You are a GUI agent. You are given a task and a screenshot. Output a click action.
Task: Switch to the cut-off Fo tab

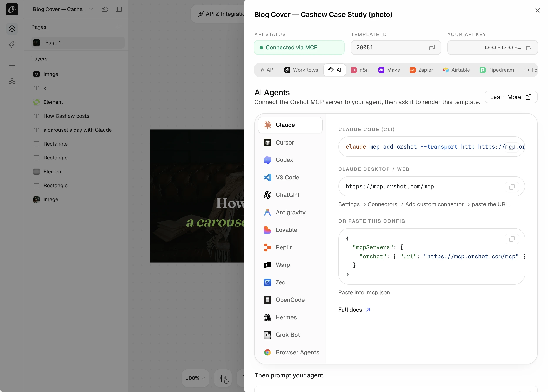530,70
